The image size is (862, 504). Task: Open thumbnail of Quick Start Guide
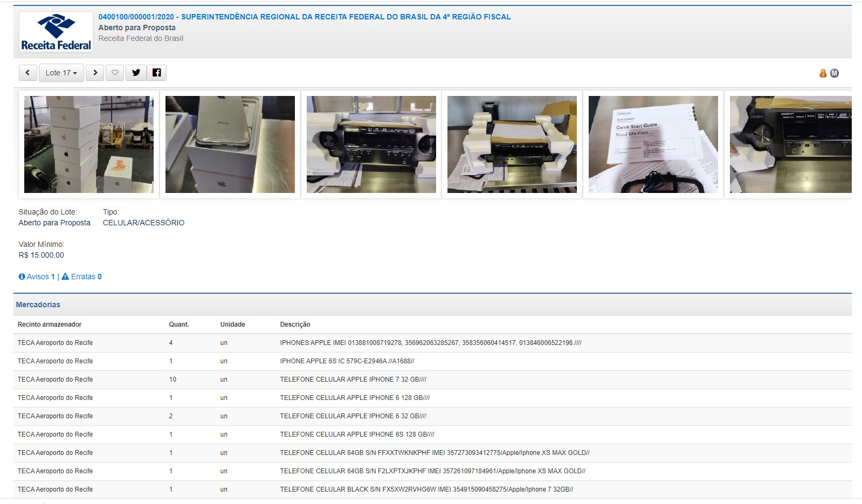coord(653,144)
